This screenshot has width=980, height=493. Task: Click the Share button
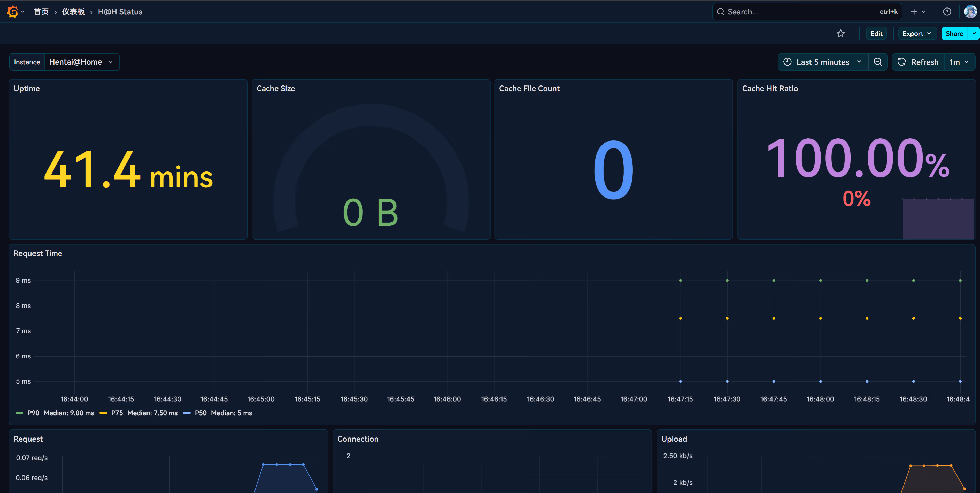point(954,34)
